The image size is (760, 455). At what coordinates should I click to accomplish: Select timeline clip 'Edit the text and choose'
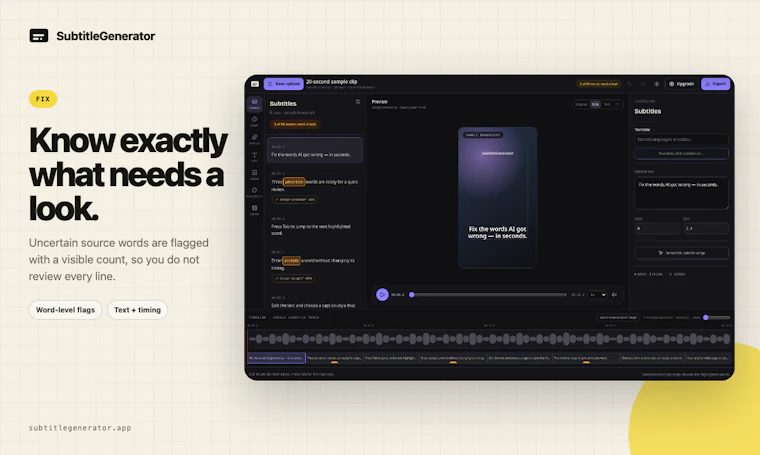519,358
